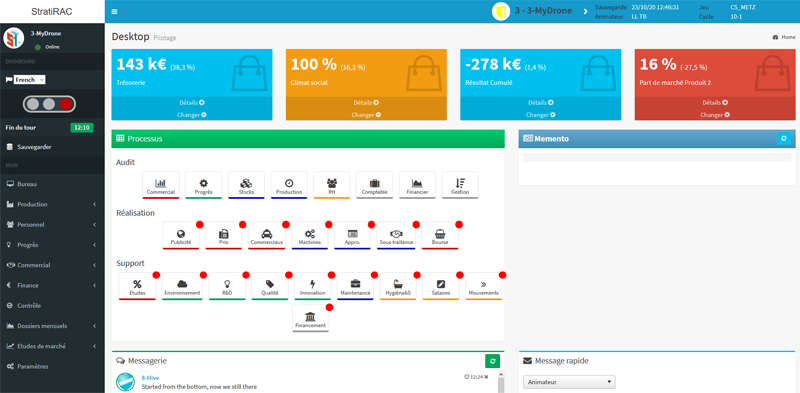The image size is (800, 393).
Task: Open Résultat Cumulé card Détails
Action: pos(540,103)
